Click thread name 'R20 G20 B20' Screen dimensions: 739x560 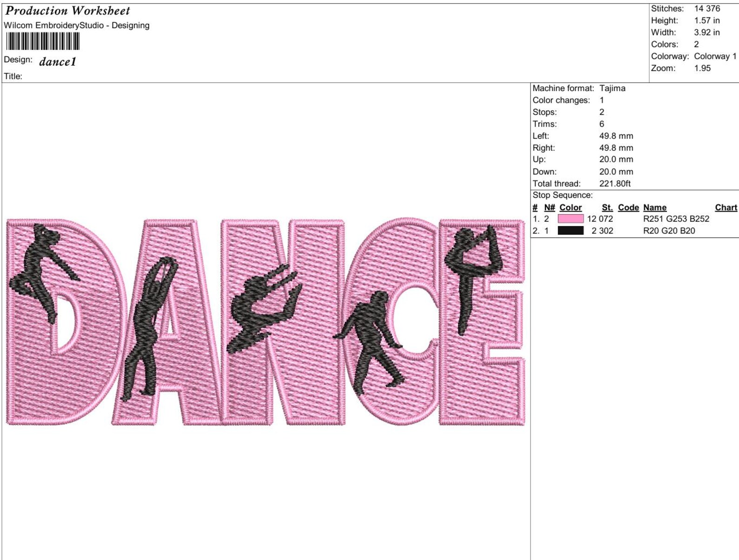click(x=669, y=231)
